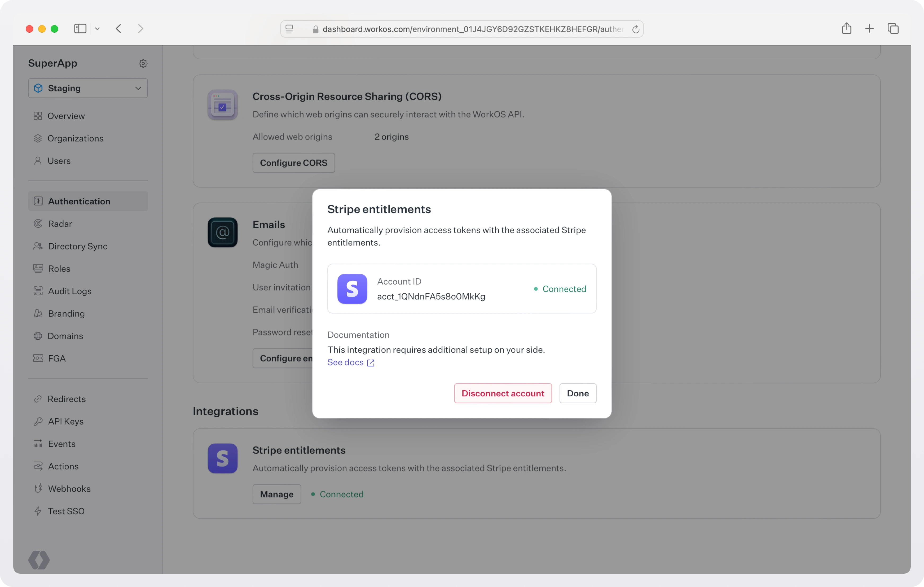Click account ID acct_1QNdnFA5s8o0MkKg
This screenshot has height=587, width=924.
click(431, 296)
